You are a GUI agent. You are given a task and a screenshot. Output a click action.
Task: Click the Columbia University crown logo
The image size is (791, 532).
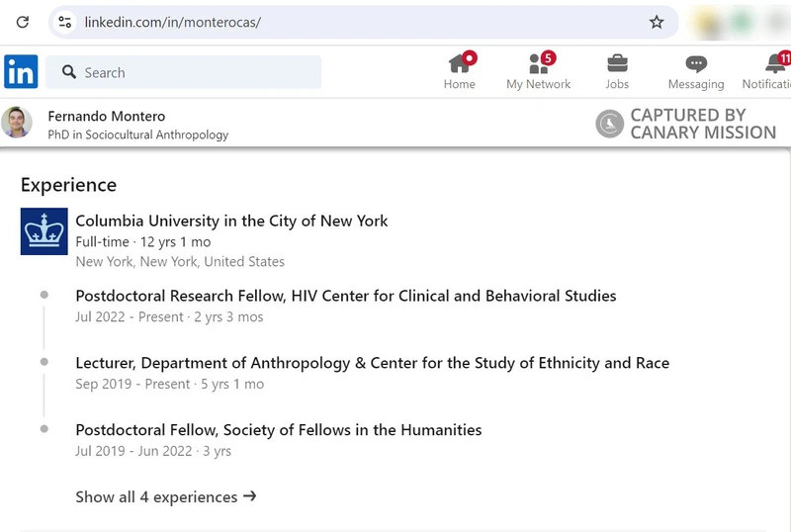point(44,231)
